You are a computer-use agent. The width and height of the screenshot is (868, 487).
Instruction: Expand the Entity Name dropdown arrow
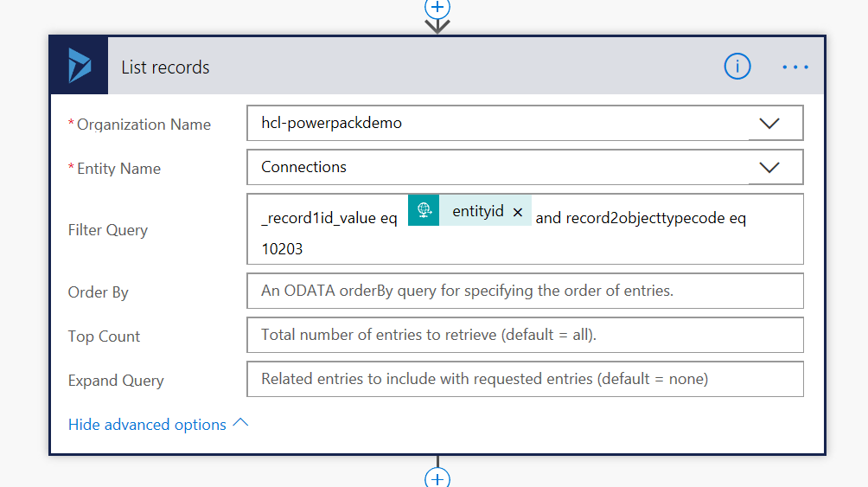coord(769,168)
